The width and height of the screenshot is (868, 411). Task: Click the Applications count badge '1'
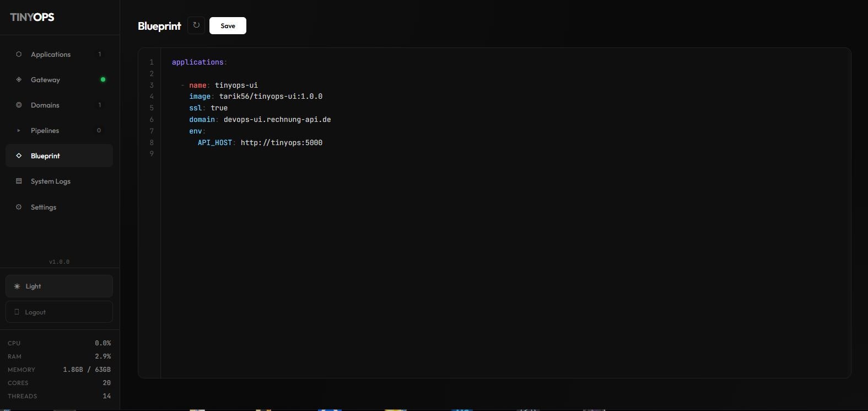tap(100, 54)
